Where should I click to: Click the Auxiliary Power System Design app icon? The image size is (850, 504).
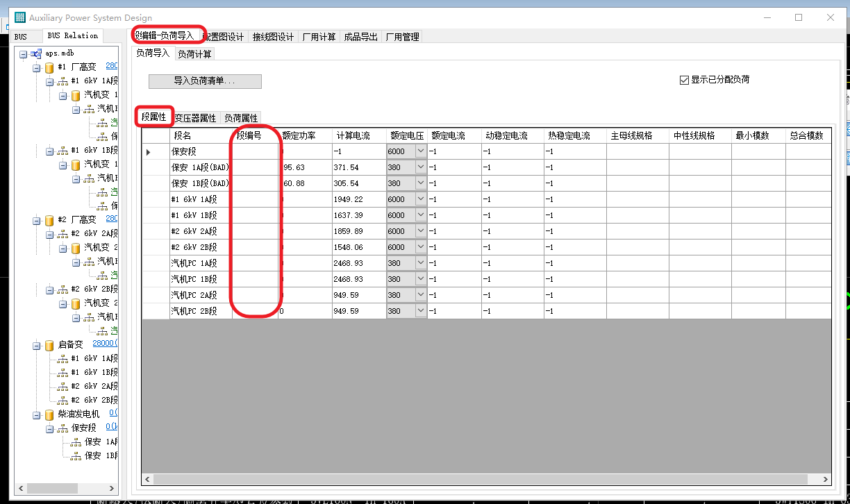19,17
